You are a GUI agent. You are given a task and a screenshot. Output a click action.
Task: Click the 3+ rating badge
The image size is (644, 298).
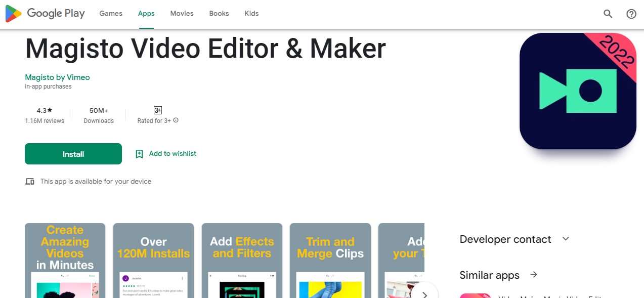(x=158, y=110)
